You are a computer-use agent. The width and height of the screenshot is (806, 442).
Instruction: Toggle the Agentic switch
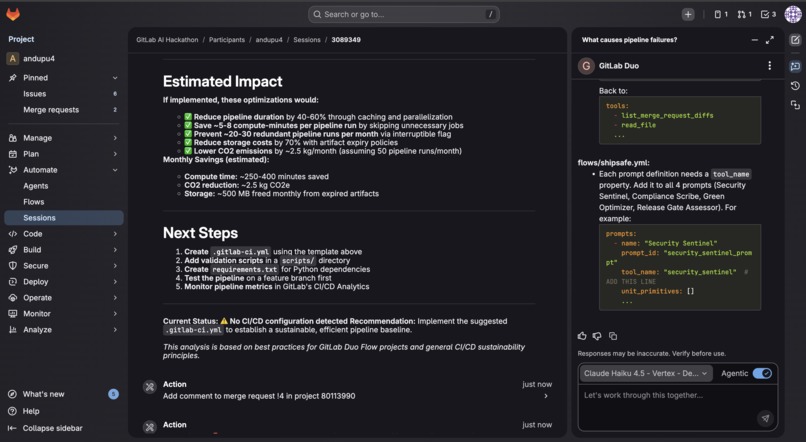coord(762,373)
